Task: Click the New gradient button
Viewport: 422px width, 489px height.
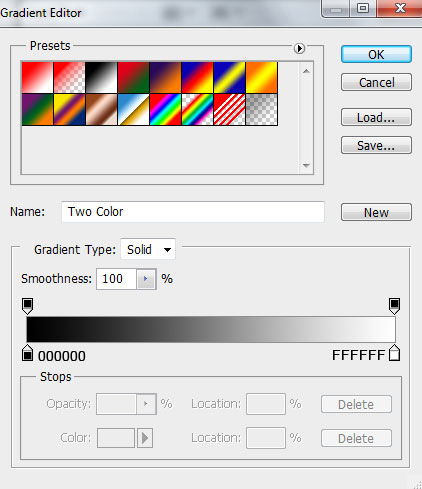Action: (376, 212)
